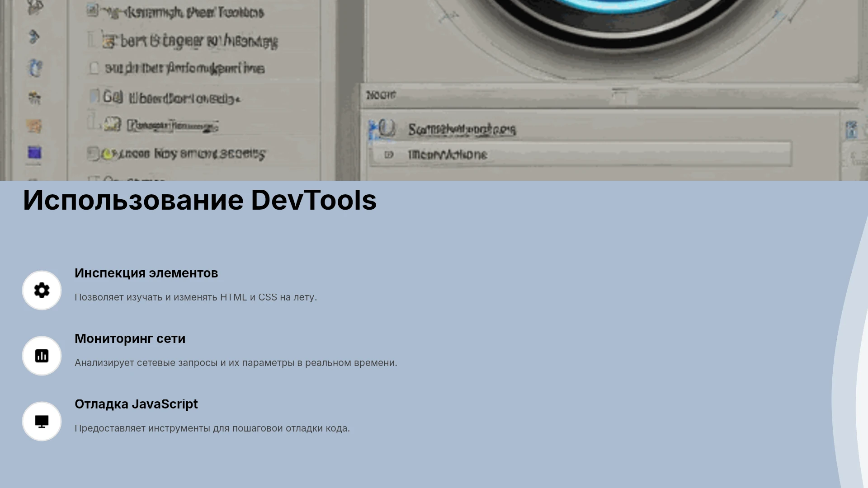Image resolution: width=868 pixels, height=488 pixels.
Task: Select the purple square icon in image sidebar
Action: (x=35, y=153)
